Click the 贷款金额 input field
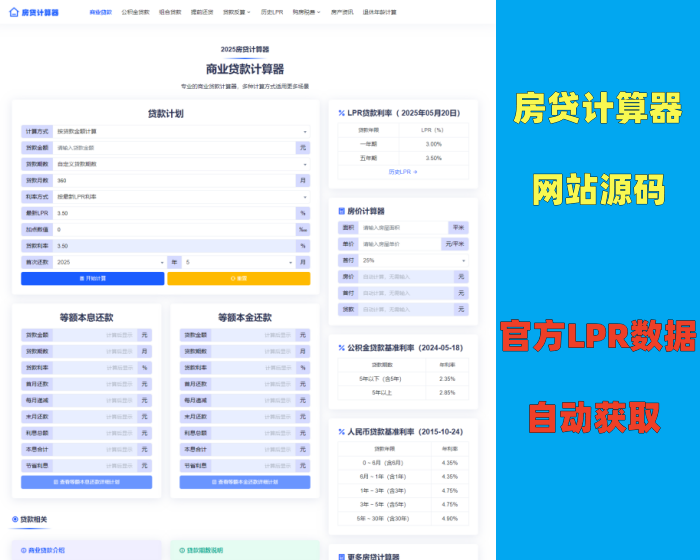Screen dimensions: 700x560 click(x=174, y=148)
